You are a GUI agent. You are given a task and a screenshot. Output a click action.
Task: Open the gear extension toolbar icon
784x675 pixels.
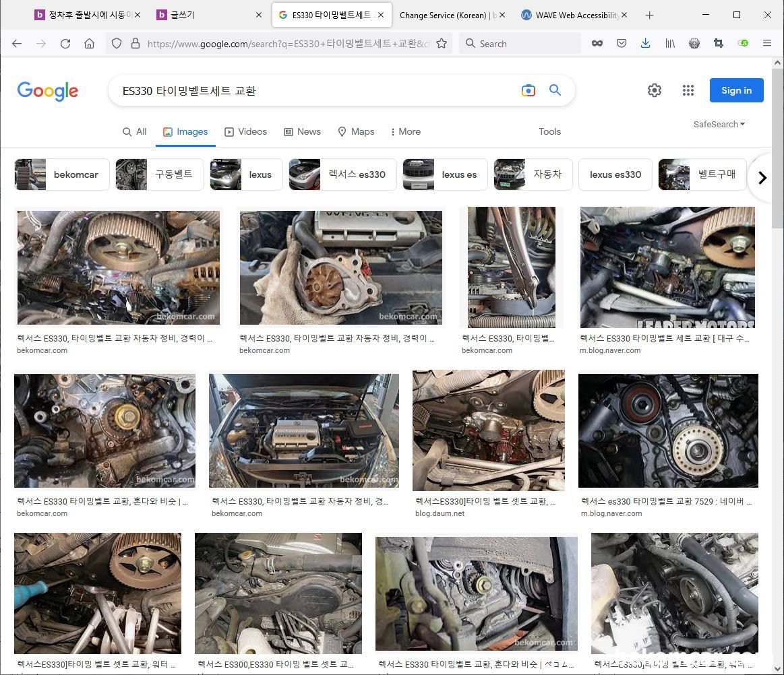(x=694, y=44)
